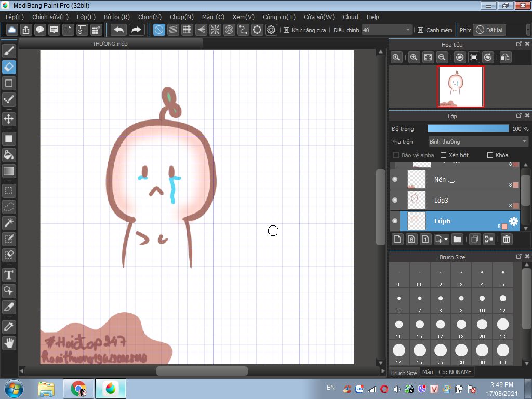Hide the Nền ._. layer
The width and height of the screenshot is (532, 399).
tap(395, 179)
